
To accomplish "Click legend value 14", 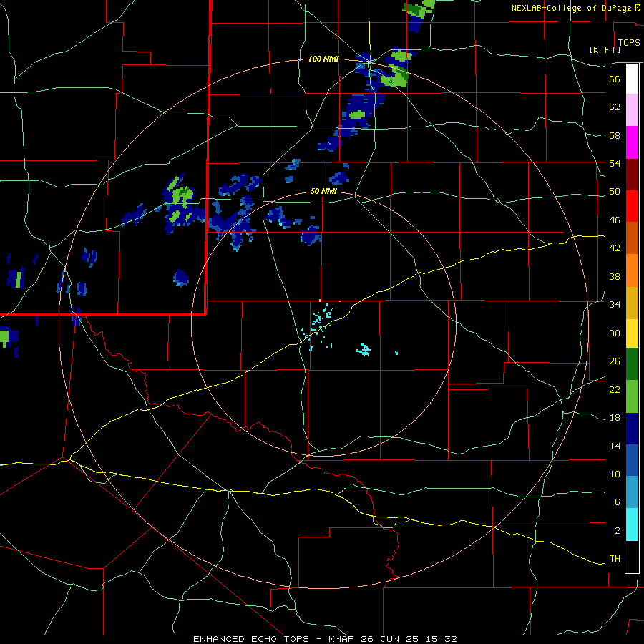I will [x=615, y=446].
